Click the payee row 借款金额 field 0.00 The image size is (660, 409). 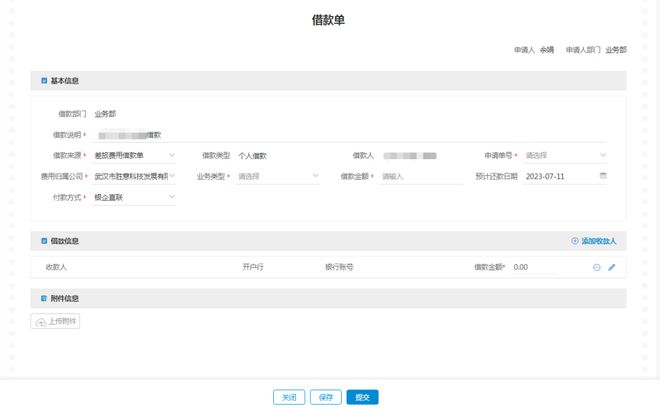[x=535, y=267]
